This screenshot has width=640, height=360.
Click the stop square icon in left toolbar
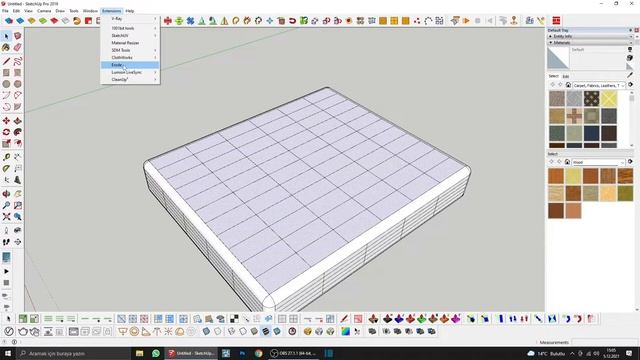pos(6,282)
